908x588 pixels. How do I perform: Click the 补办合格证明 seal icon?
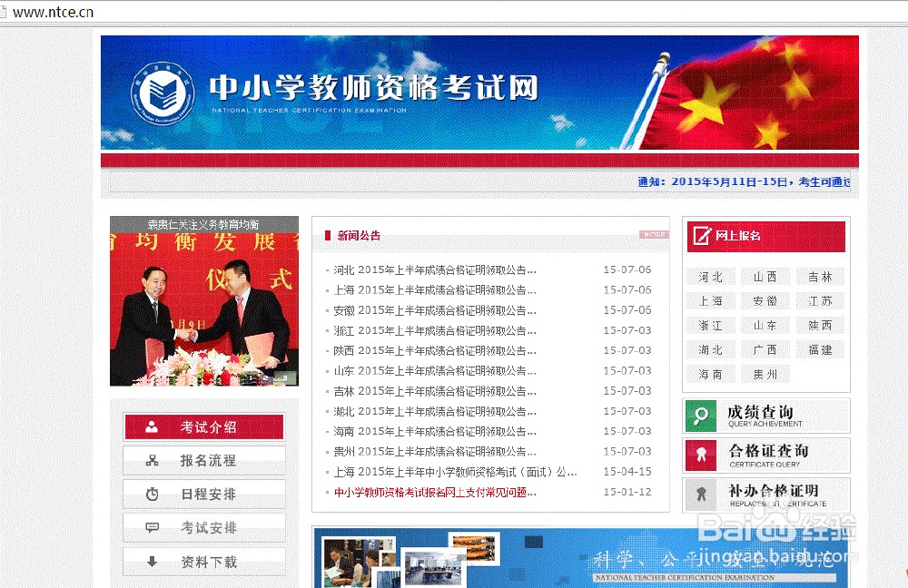click(x=699, y=495)
